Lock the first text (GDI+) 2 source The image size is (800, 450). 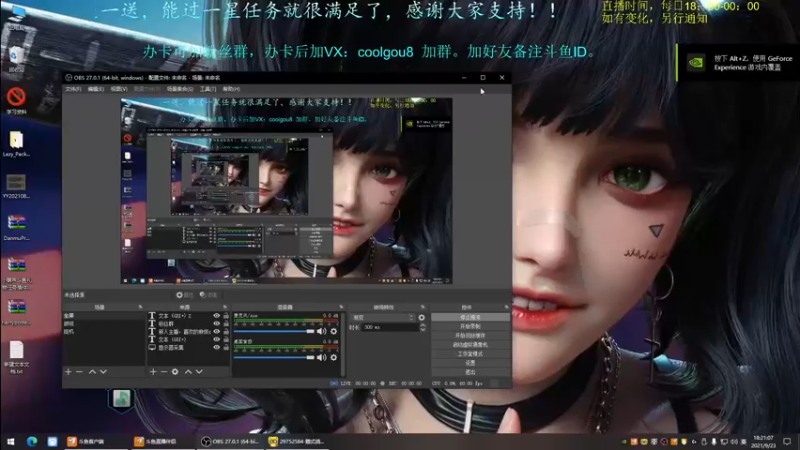[226, 316]
